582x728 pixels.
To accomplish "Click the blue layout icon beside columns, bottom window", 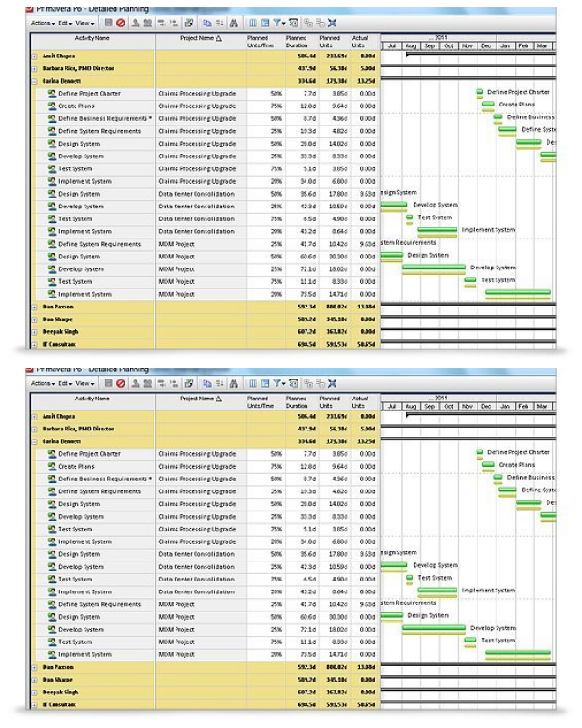I will pos(265,383).
